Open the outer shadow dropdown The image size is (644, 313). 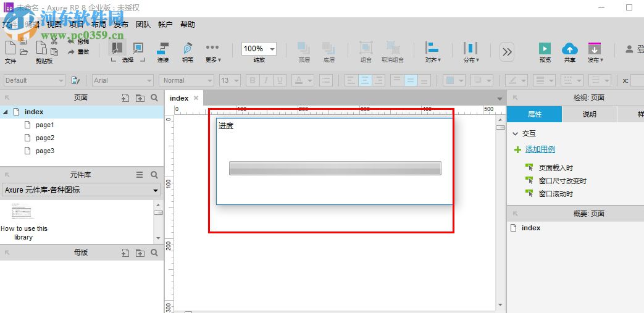coord(482,80)
